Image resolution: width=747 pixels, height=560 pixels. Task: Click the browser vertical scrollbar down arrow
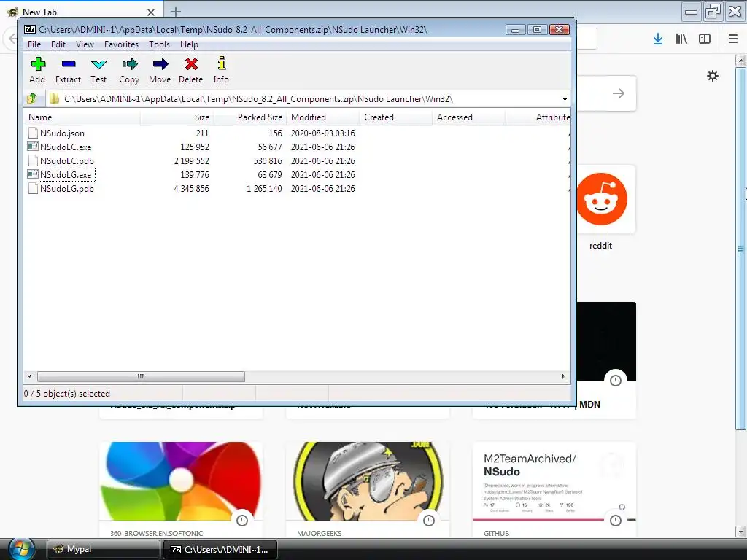click(741, 531)
